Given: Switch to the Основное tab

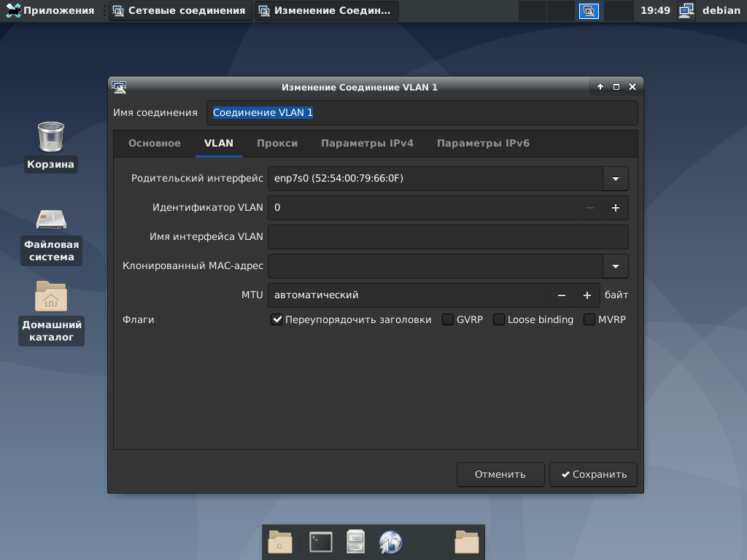Looking at the screenshot, I should [x=155, y=144].
